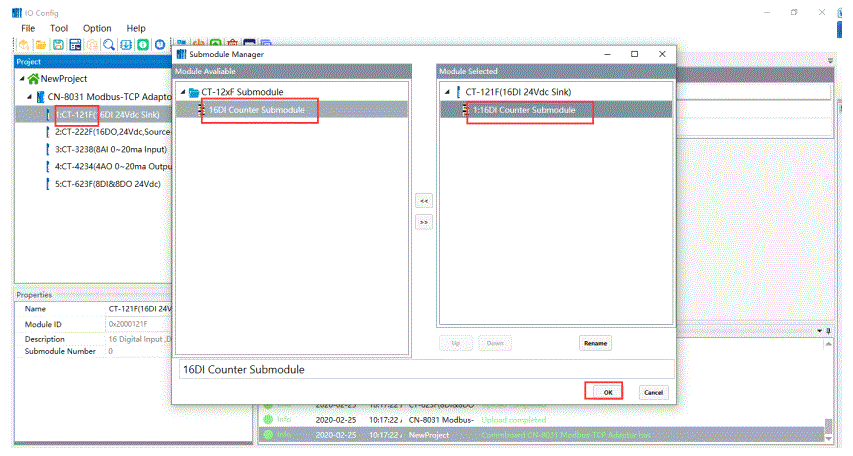This screenshot has width=853, height=456.
Task: Click the magnifier search toolbar icon
Action: [109, 45]
